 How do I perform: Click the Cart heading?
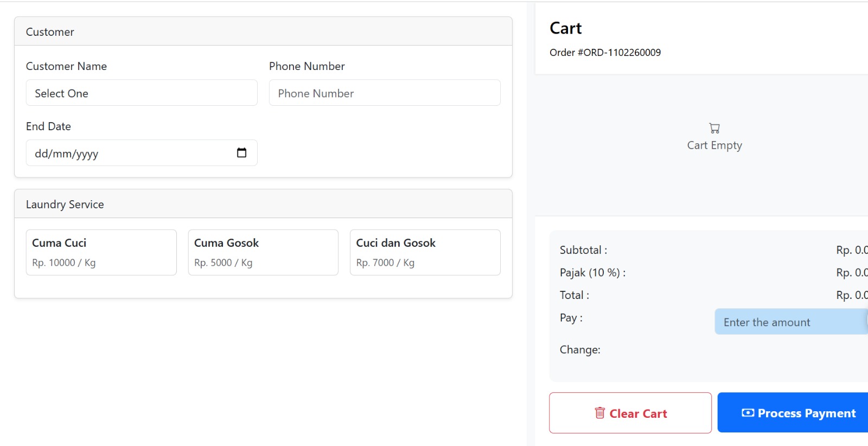coord(565,28)
